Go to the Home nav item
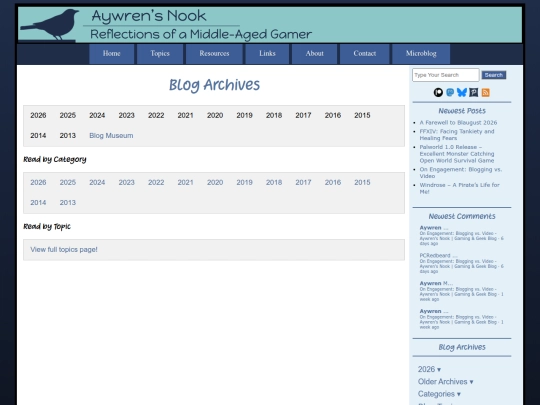 pos(112,54)
